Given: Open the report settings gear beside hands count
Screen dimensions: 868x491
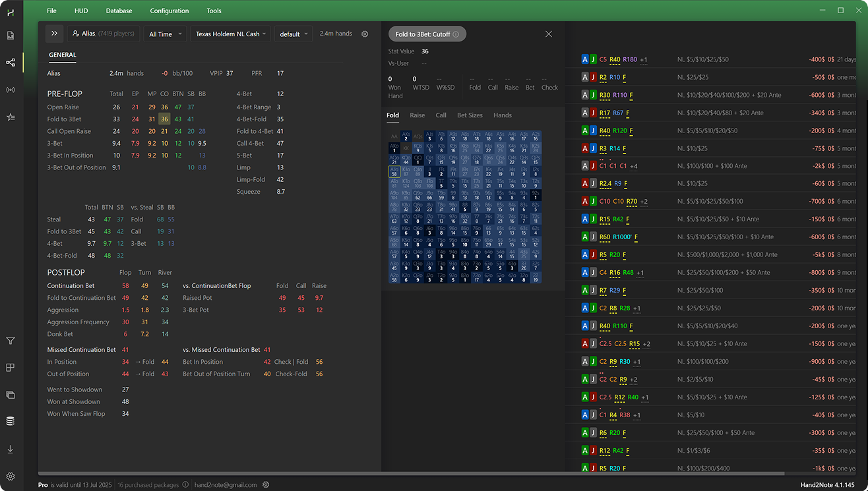Looking at the screenshot, I should 365,34.
